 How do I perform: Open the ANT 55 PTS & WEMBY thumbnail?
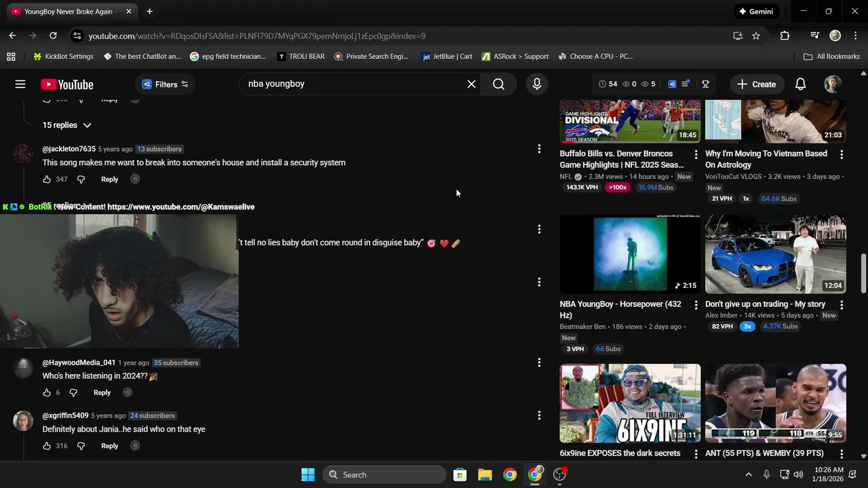776,403
